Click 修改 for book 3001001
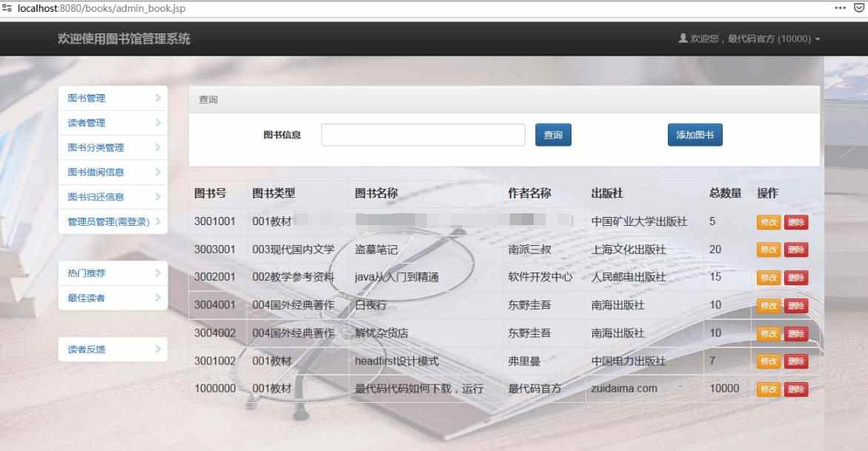 click(769, 222)
